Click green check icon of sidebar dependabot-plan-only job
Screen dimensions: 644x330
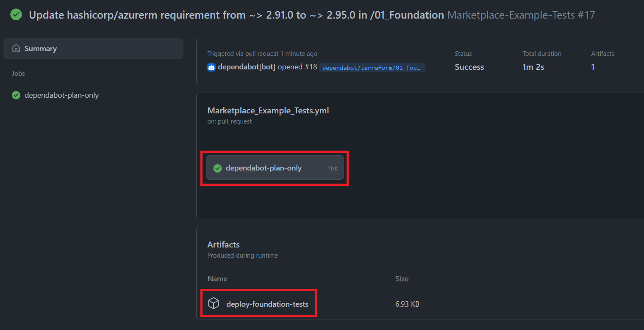(16, 95)
